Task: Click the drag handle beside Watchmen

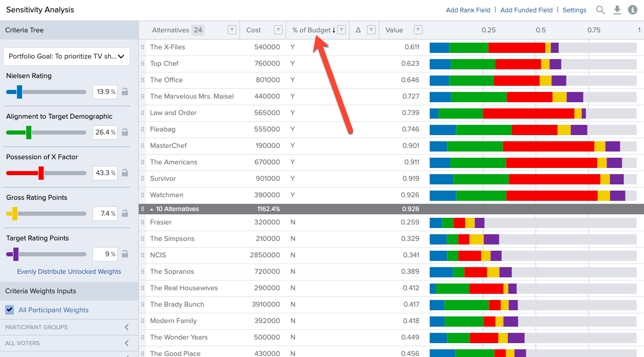Action: click(x=142, y=195)
